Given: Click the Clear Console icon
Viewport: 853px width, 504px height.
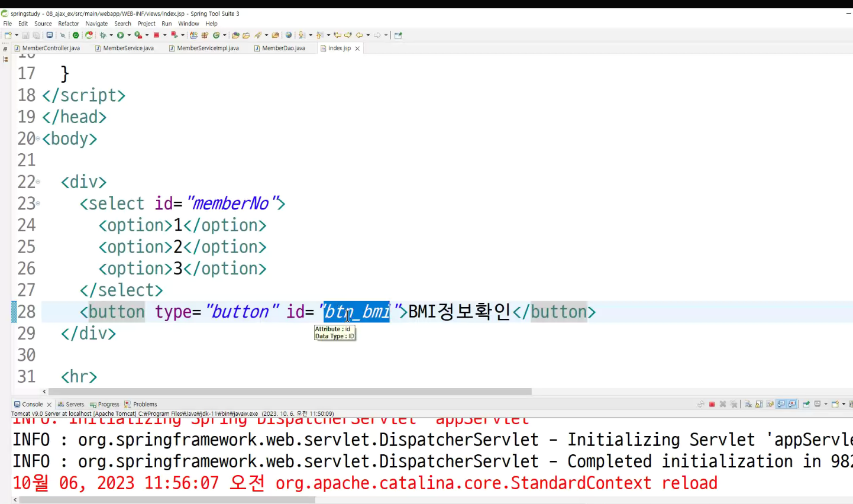Looking at the screenshot, I should (748, 405).
